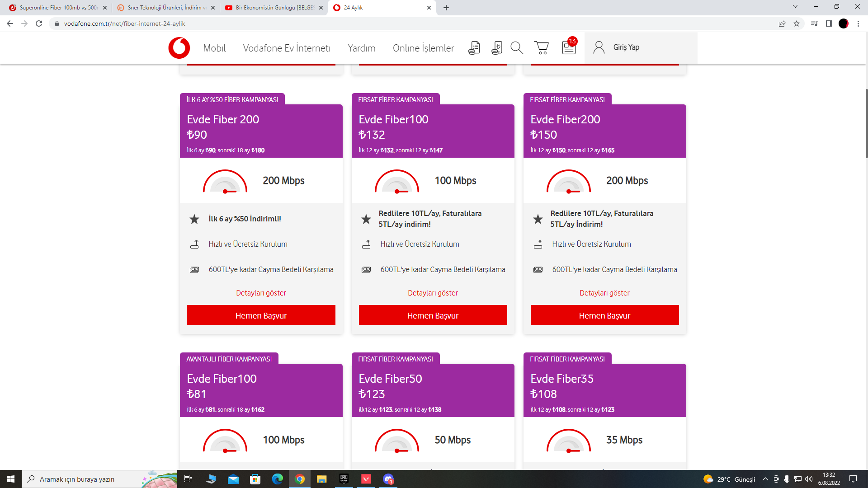Apply now for Evde Fiber100 ₺132
The image size is (868, 488).
(x=433, y=315)
